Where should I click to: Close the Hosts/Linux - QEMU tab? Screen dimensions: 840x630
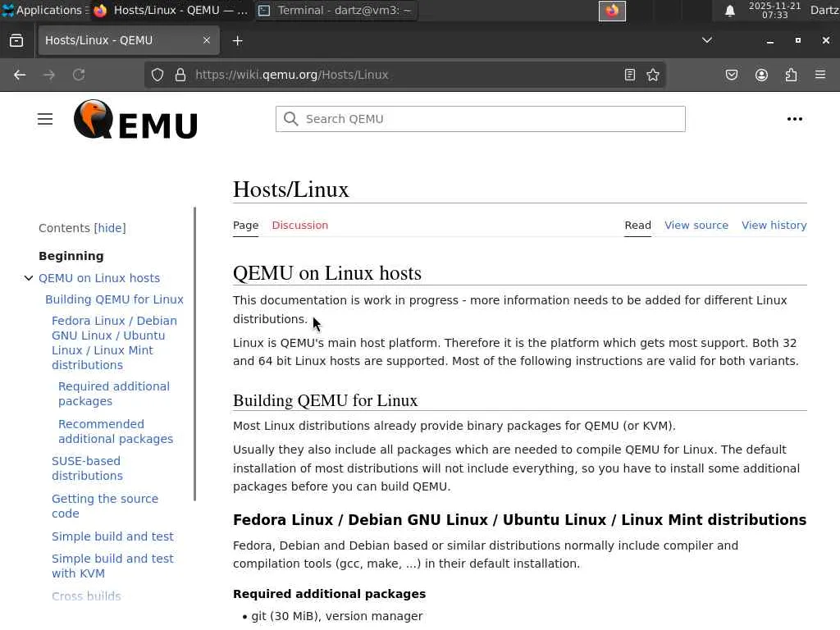(x=206, y=40)
